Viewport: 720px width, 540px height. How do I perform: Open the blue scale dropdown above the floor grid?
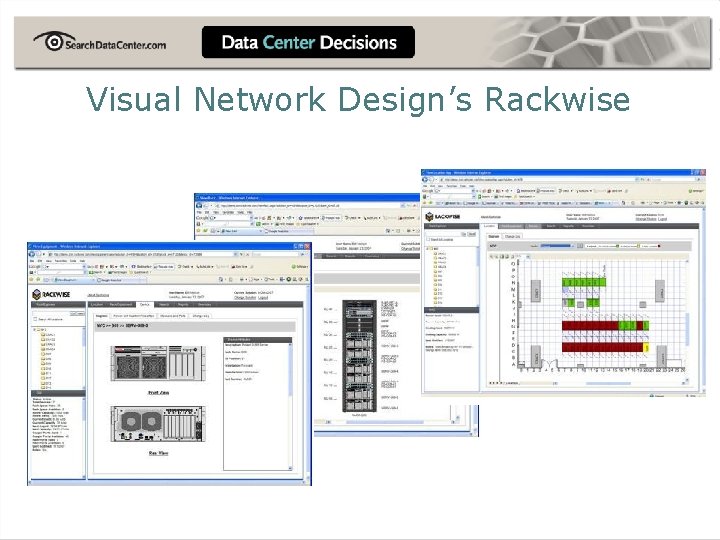point(557,246)
